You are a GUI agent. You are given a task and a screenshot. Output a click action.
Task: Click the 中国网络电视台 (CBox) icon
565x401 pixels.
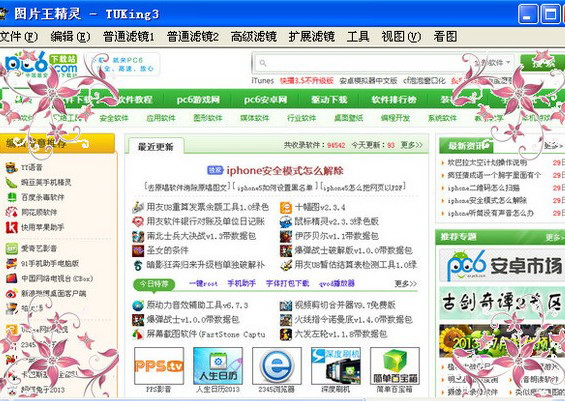click(12, 279)
